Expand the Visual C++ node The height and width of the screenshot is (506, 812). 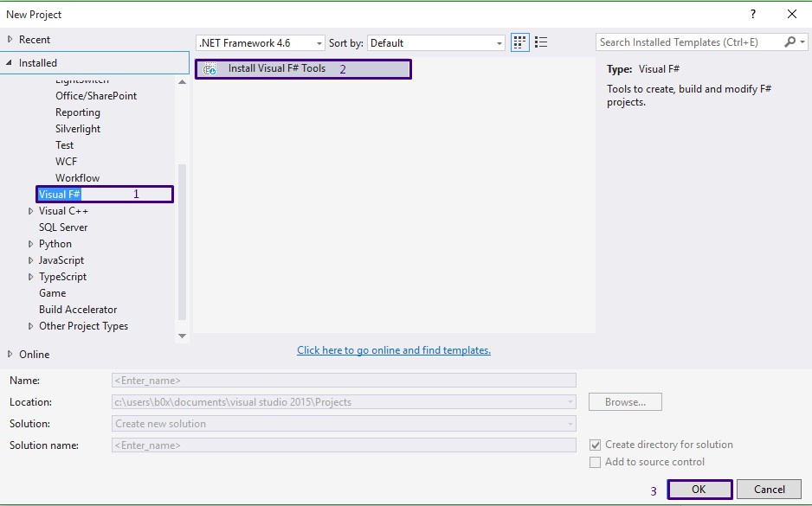pos(30,210)
